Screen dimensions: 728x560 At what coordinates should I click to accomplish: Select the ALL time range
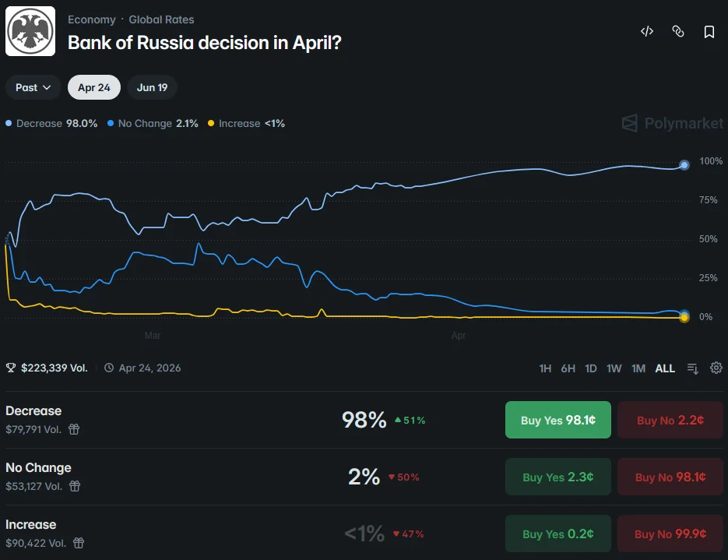point(665,368)
